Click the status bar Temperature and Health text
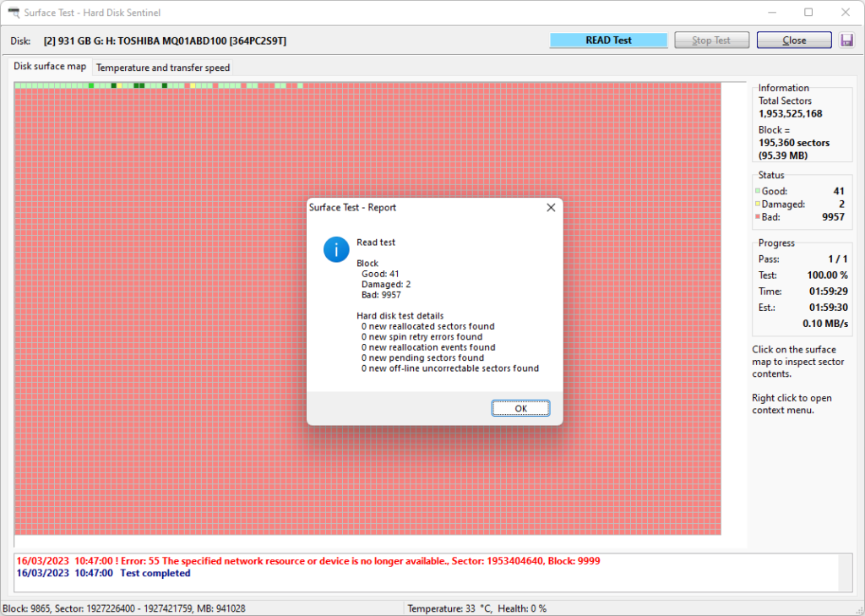Image resolution: width=865 pixels, height=616 pixels. click(477, 608)
